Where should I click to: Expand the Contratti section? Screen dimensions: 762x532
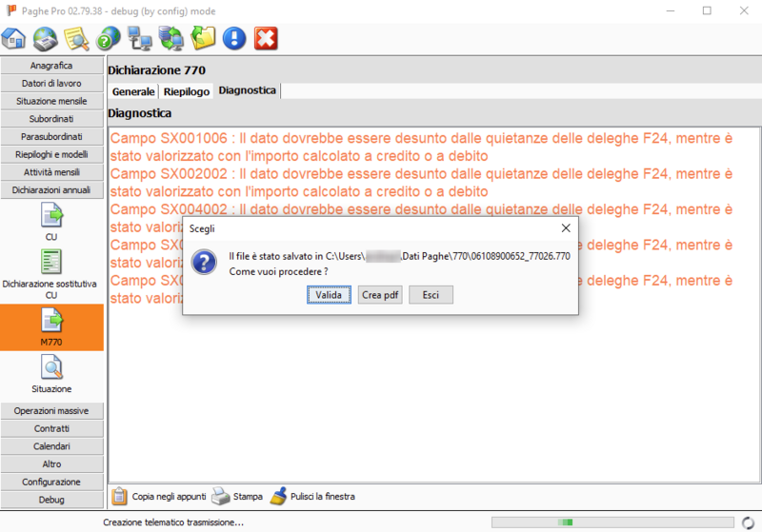[x=51, y=428]
